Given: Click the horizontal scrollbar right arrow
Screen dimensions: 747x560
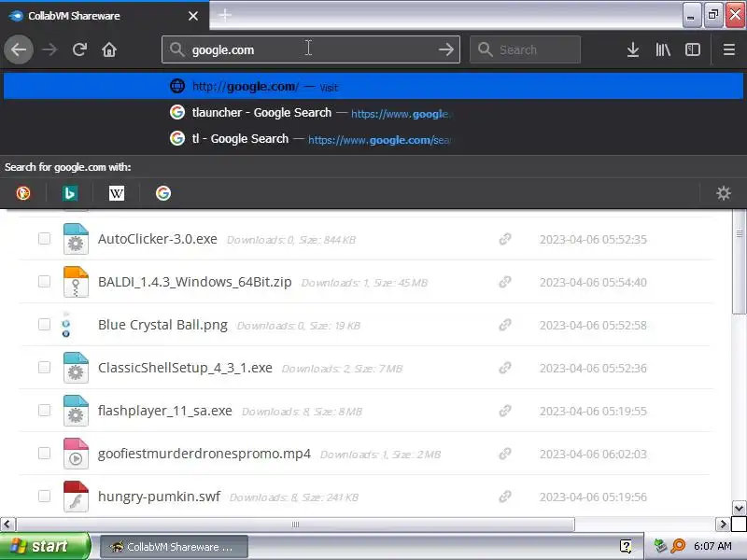Looking at the screenshot, I should point(723,525).
